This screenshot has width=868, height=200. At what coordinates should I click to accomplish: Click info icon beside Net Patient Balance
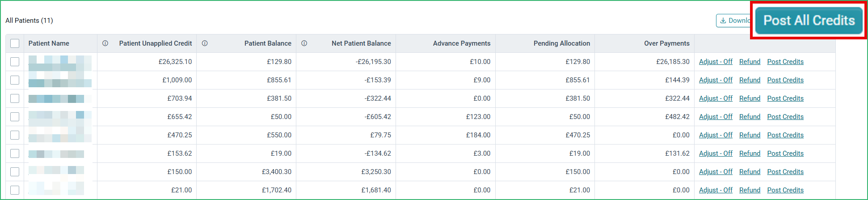click(x=304, y=43)
